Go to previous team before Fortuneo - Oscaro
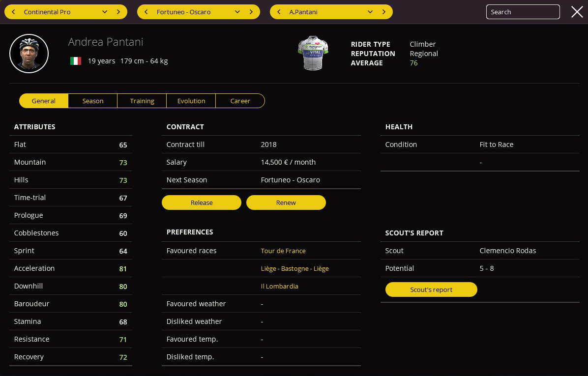Viewport: 588px width, 376px height. (x=146, y=12)
